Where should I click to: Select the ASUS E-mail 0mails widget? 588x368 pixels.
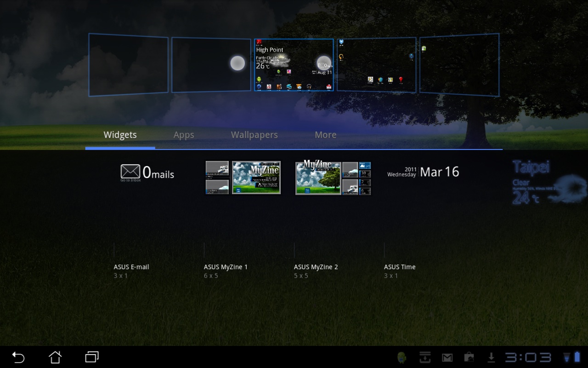147,172
